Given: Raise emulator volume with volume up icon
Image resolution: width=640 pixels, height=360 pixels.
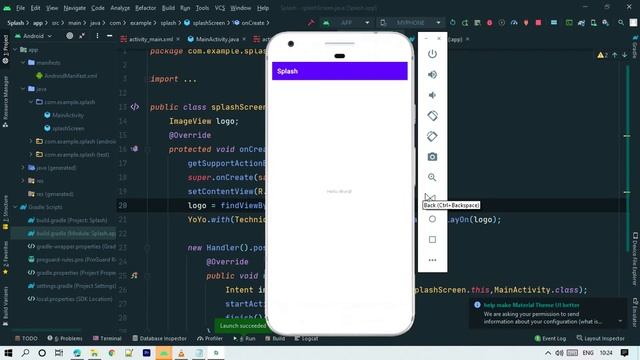Looking at the screenshot, I should (432, 75).
